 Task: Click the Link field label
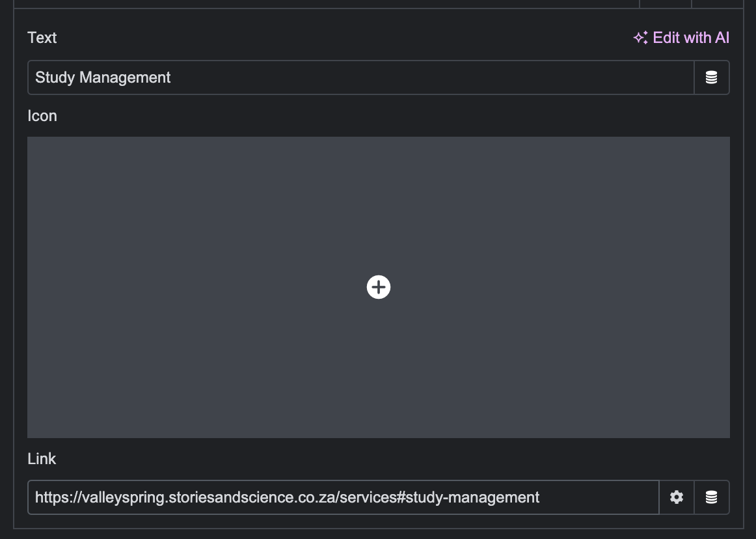point(42,459)
